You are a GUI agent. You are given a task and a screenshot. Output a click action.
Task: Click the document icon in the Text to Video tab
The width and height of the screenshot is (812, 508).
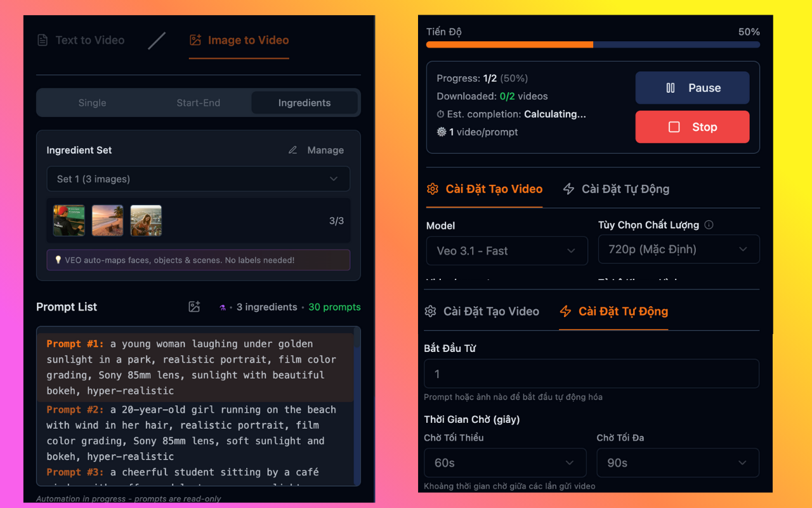pos(43,41)
